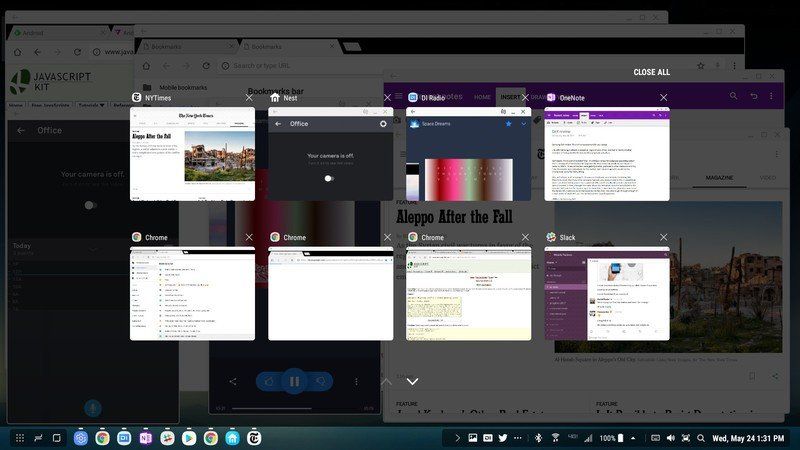
Task: Open New York Times app in taskbar
Action: point(254,438)
